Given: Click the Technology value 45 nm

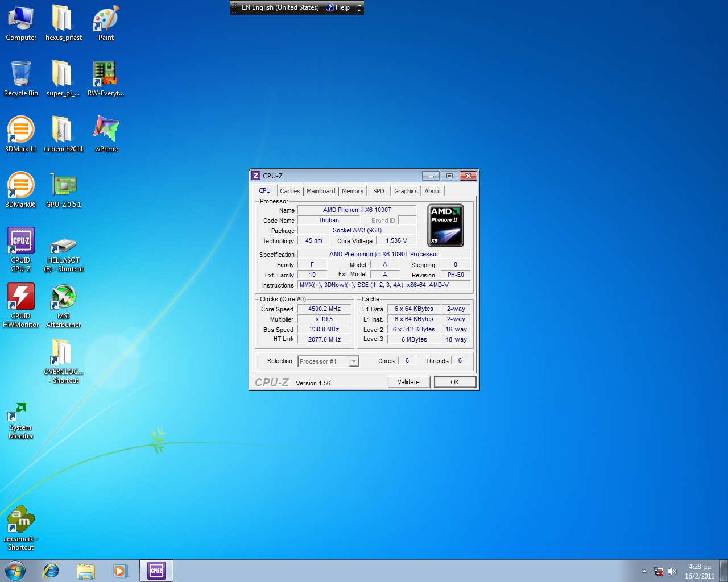Looking at the screenshot, I should pyautogui.click(x=314, y=241).
